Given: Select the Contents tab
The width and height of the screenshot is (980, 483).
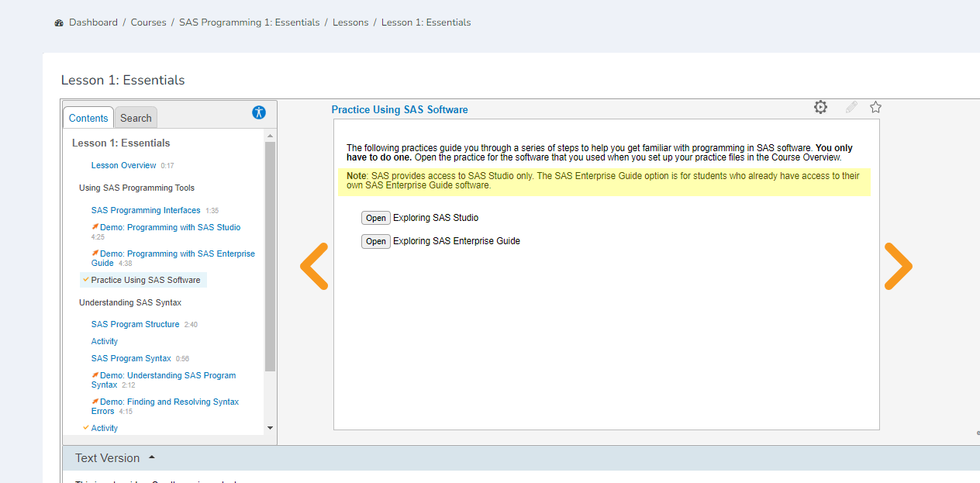Looking at the screenshot, I should coord(88,118).
